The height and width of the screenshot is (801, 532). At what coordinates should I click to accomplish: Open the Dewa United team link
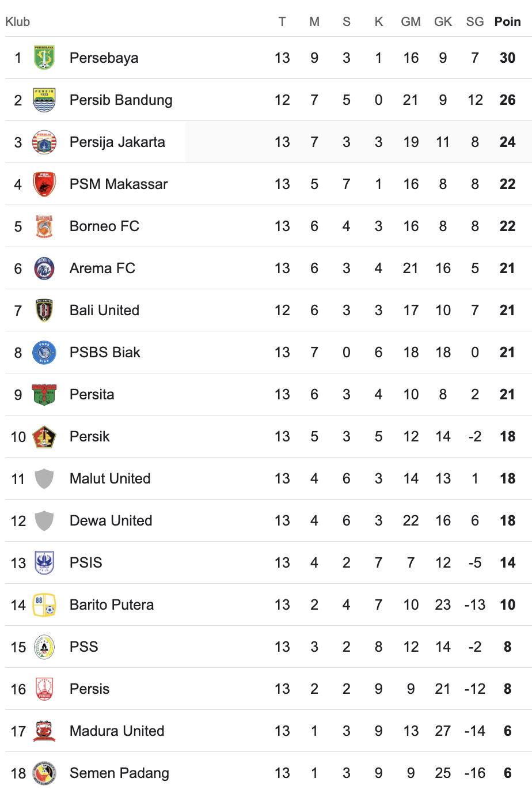(111, 520)
